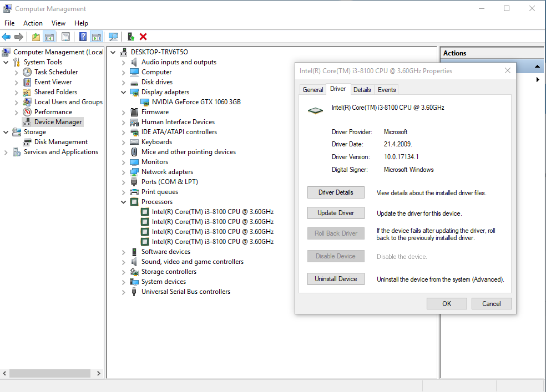The width and height of the screenshot is (546, 392).
Task: Open the Help menu
Action: [x=81, y=23]
